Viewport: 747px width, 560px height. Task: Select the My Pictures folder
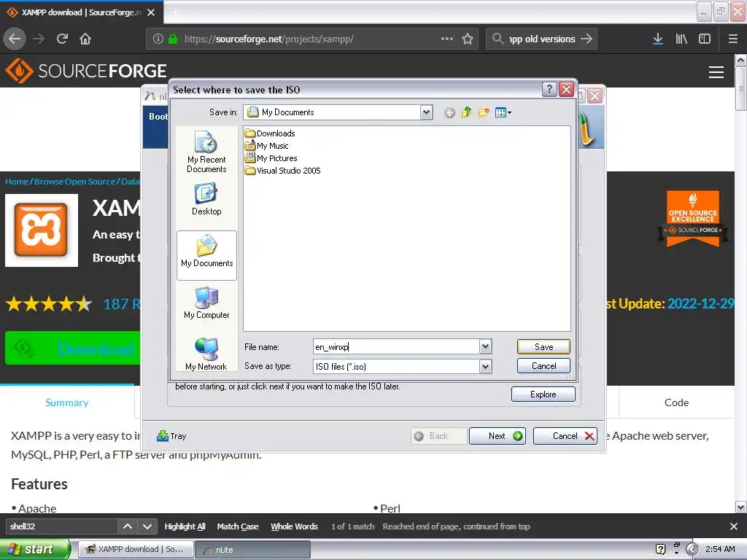point(271,158)
